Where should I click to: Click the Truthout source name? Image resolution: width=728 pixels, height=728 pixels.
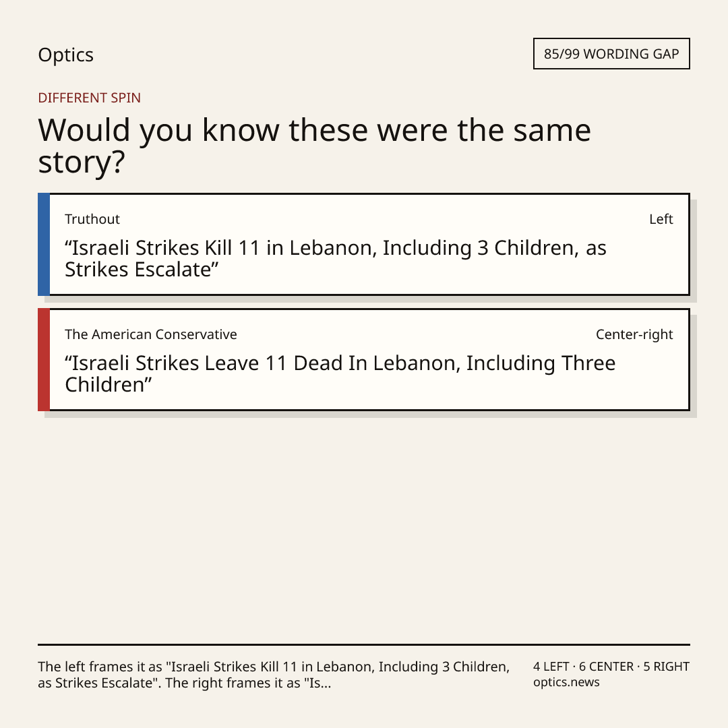(x=92, y=219)
